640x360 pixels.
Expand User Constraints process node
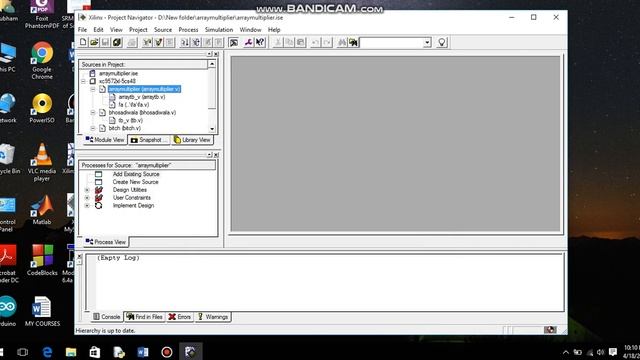pyautogui.click(x=87, y=198)
